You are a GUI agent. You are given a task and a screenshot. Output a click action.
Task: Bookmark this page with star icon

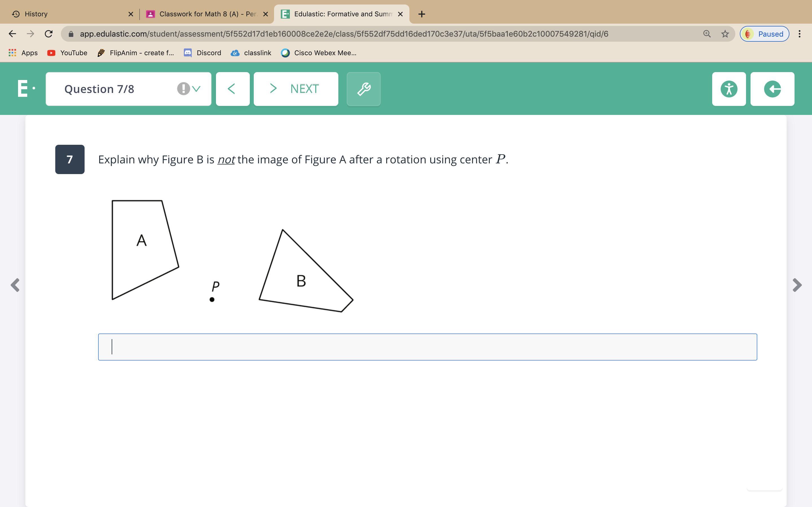725,34
